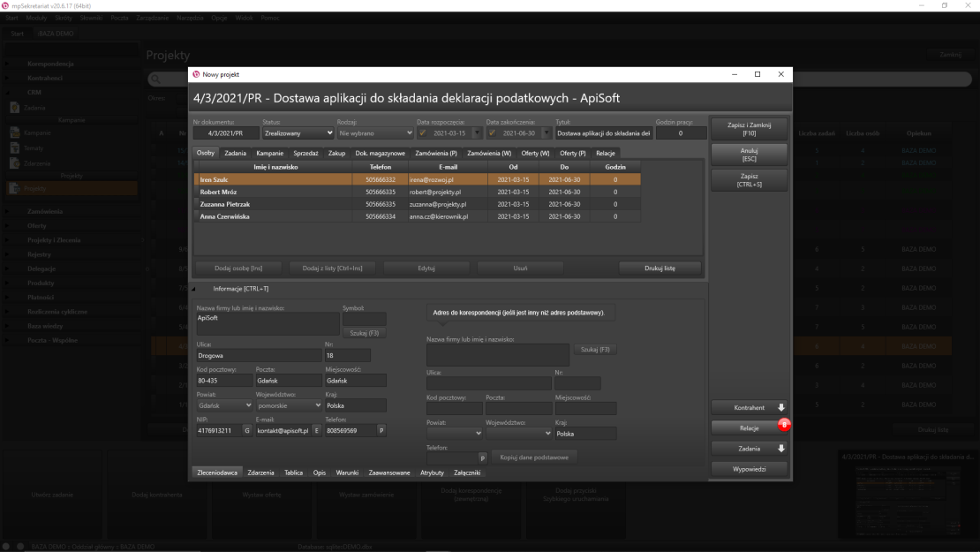Toggle the Data rozpoczęcia checkbox

423,133
